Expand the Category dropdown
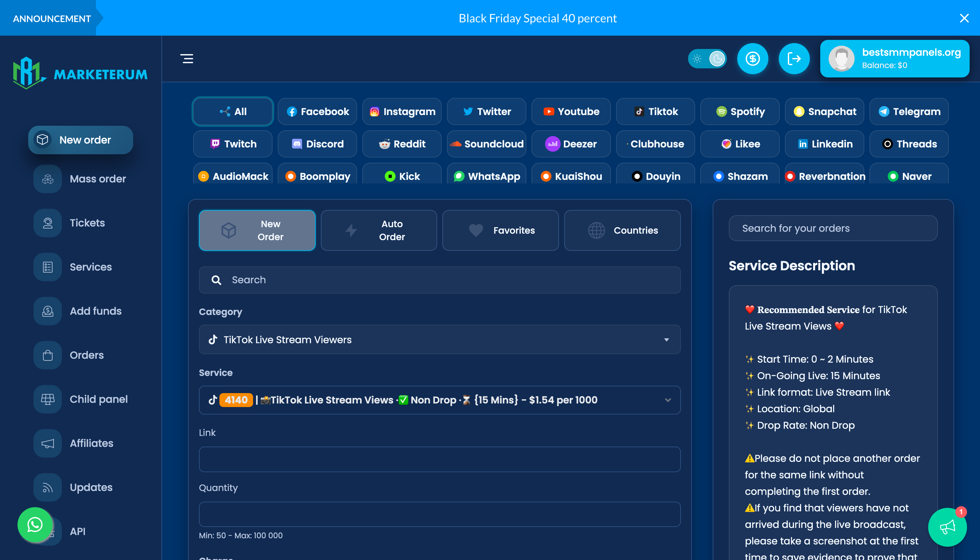The height and width of the screenshot is (560, 980). 439,340
